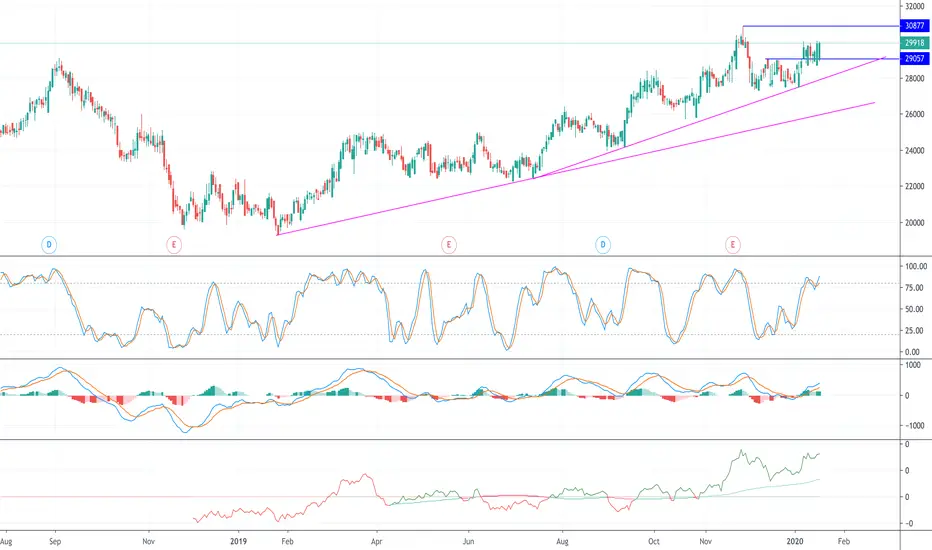Viewport: 932px width, 550px height.
Task: Click the earnings marker after Nov 2019
Action: 733,244
